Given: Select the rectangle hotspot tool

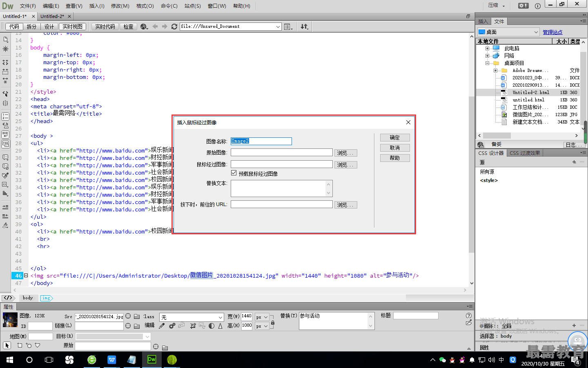Looking at the screenshot, I should click(20, 346).
